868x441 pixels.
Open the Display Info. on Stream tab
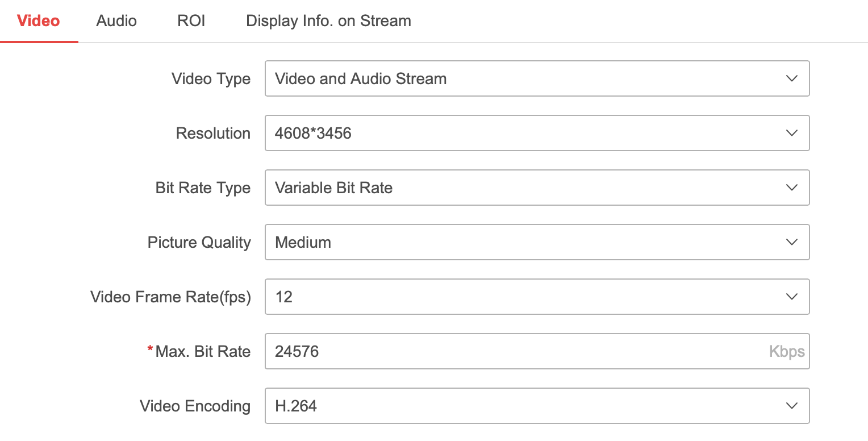[x=328, y=20]
